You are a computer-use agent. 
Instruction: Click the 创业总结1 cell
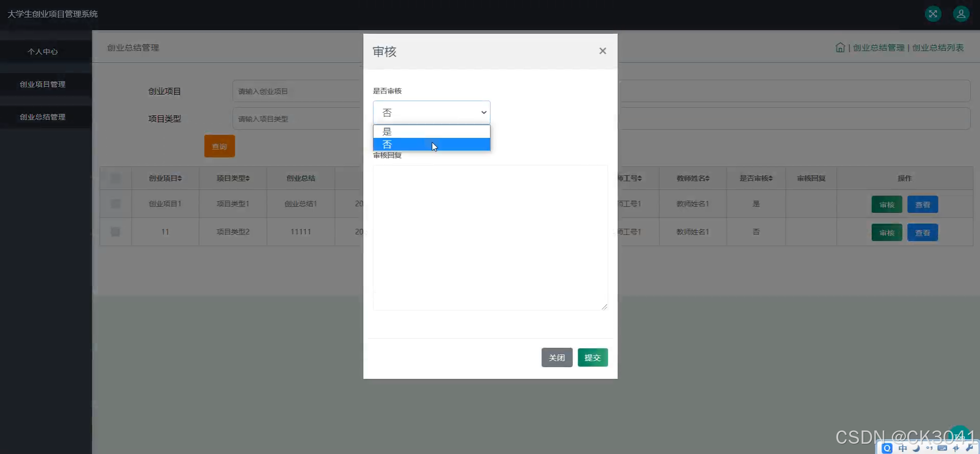pyautogui.click(x=301, y=204)
